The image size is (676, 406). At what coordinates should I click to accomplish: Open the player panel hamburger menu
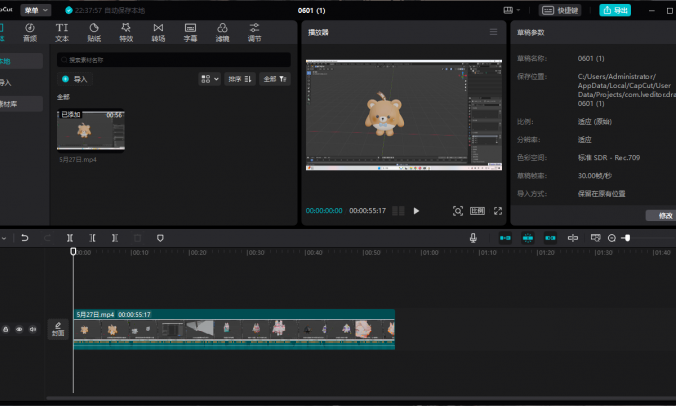[x=493, y=32]
